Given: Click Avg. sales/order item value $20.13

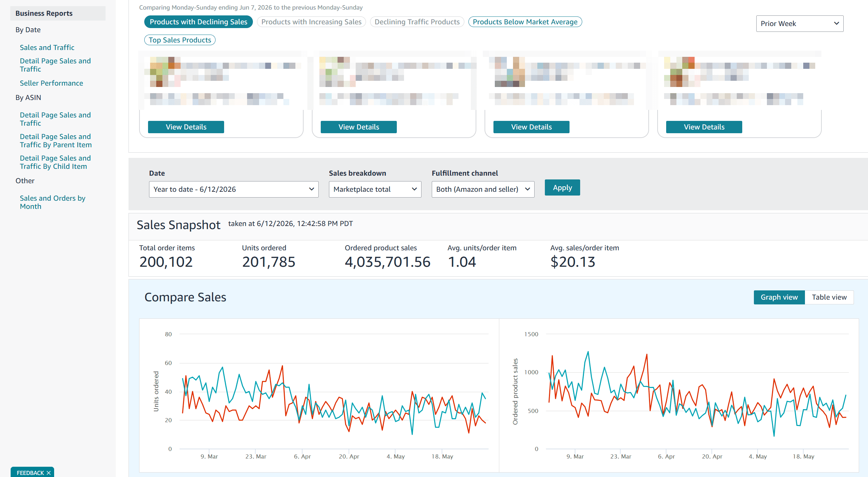Looking at the screenshot, I should coord(573,262).
